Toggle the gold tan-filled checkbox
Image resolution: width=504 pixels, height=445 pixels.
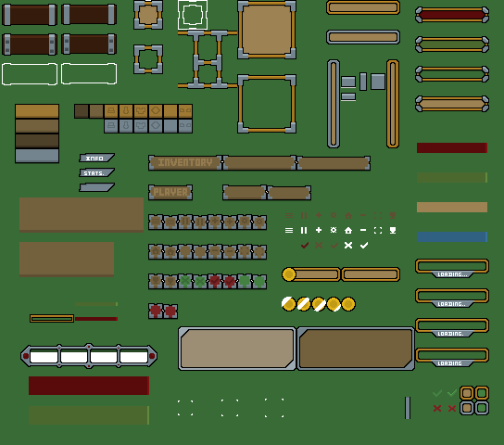(x=467, y=393)
